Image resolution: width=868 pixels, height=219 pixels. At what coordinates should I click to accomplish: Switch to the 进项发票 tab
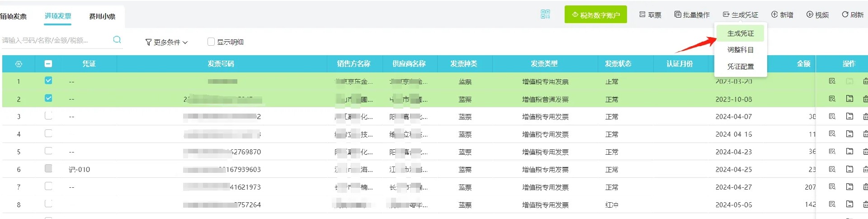tap(58, 16)
